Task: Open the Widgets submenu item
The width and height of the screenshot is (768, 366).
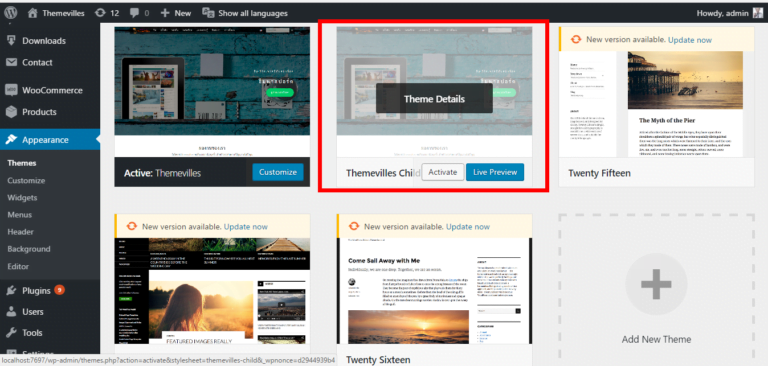Action: coord(22,197)
